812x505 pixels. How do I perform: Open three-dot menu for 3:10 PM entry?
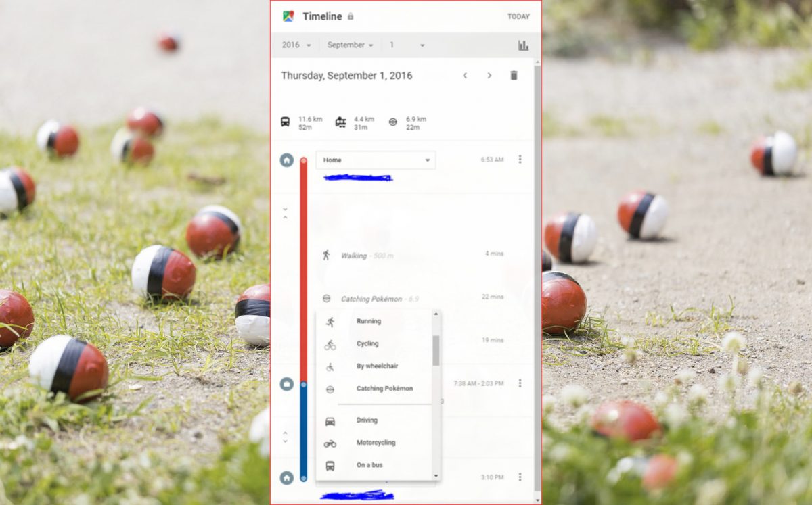520,477
